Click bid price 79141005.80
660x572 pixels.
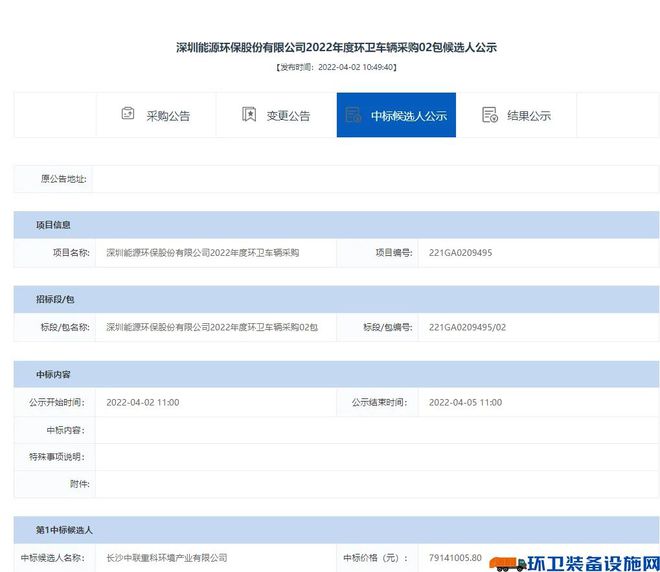click(x=455, y=558)
